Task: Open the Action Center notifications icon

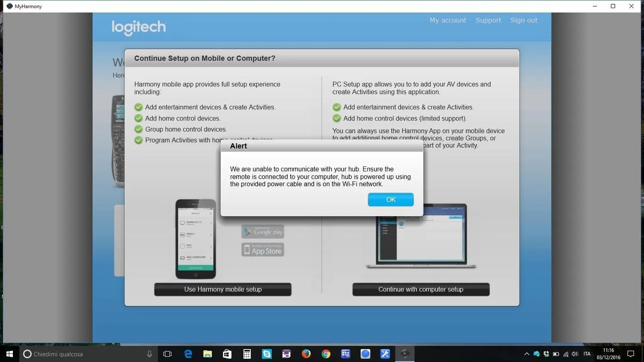Action: click(x=631, y=354)
